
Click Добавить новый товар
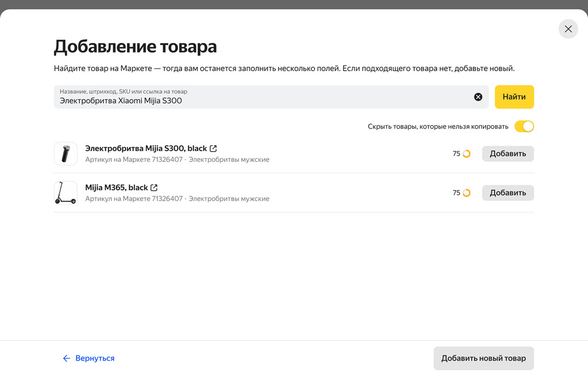[x=483, y=358]
